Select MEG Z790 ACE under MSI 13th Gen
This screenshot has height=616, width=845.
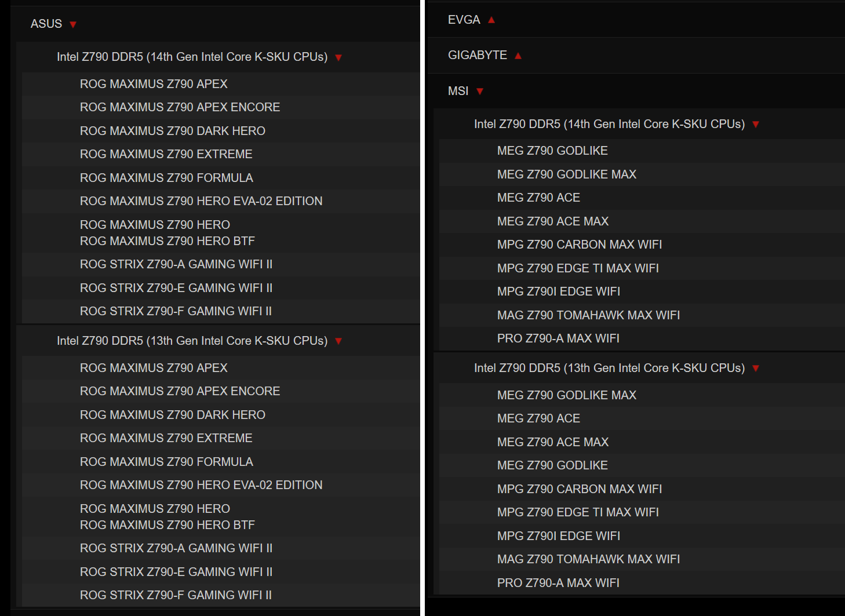coord(538,418)
